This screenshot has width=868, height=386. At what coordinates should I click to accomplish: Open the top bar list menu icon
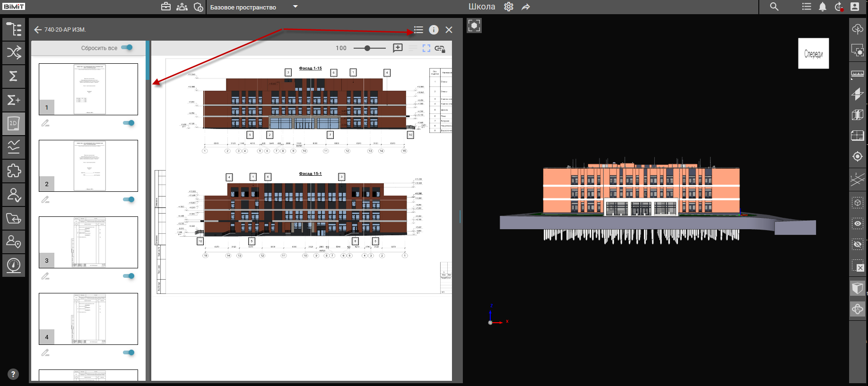(x=807, y=7)
